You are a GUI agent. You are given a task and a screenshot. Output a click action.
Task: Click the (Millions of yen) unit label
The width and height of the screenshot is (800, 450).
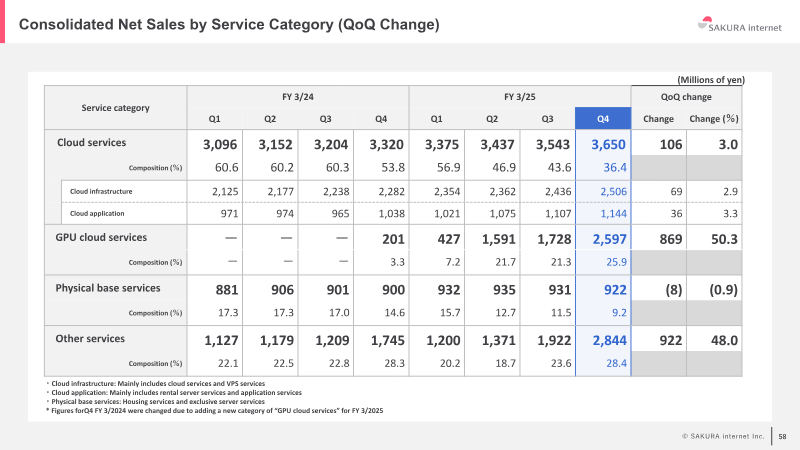pos(711,80)
